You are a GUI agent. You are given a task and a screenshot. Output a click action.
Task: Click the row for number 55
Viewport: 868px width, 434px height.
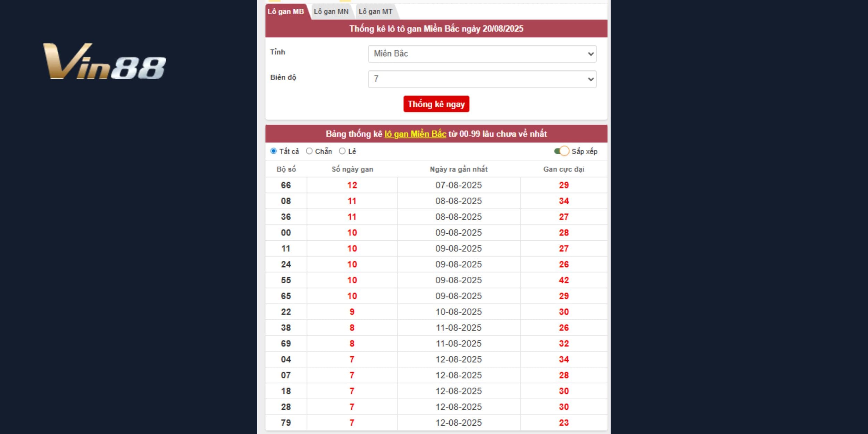click(x=286, y=280)
